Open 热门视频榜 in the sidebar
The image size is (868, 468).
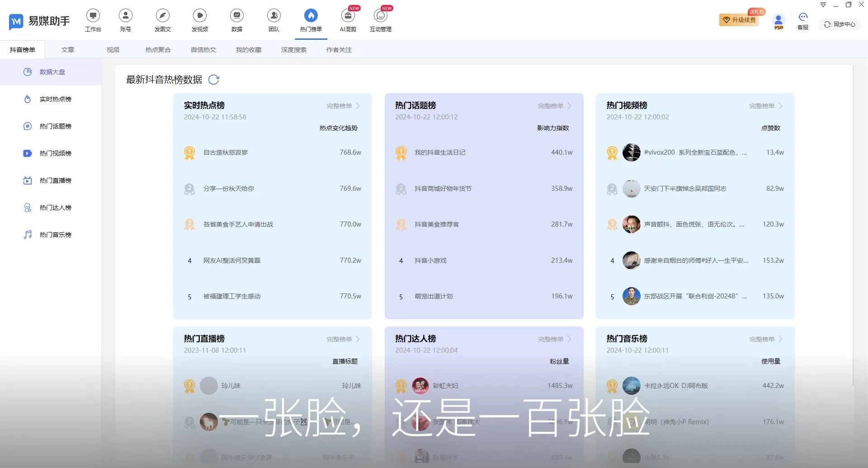[51, 153]
